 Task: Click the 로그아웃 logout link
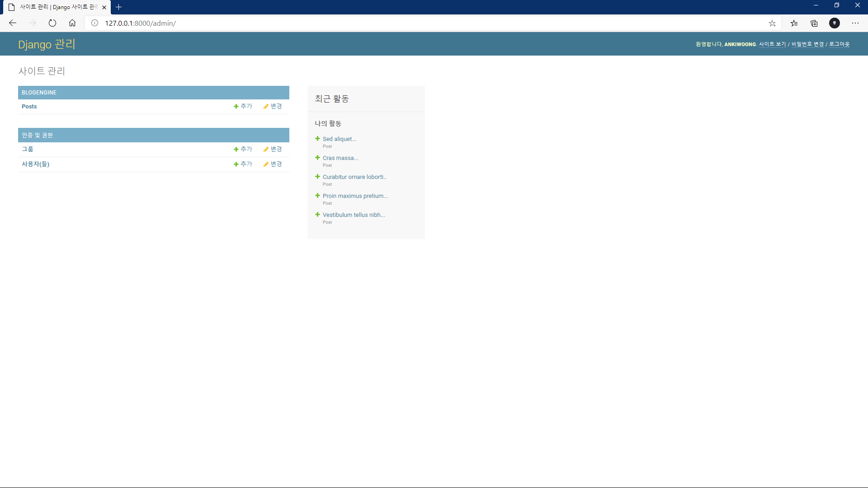coord(839,44)
